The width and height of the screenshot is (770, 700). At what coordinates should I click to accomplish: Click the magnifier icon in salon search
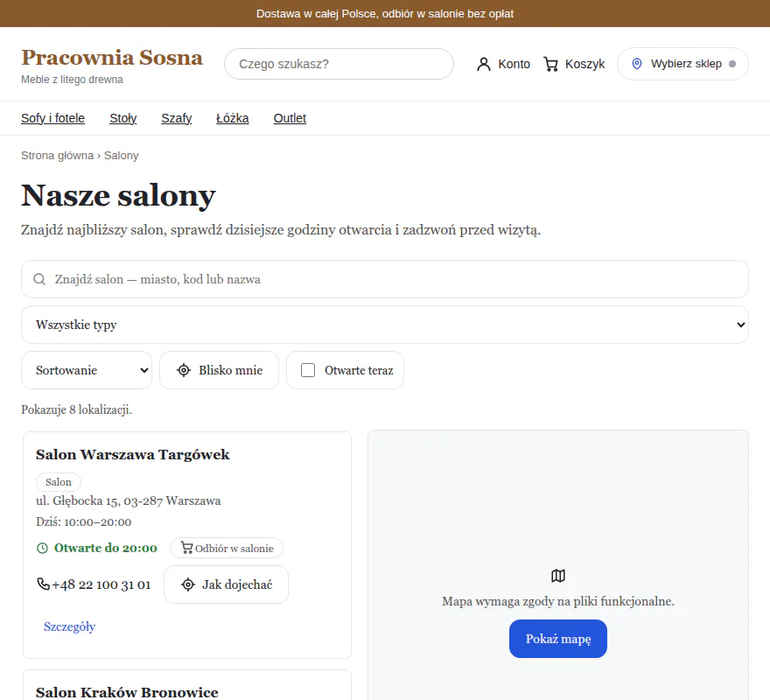point(39,279)
